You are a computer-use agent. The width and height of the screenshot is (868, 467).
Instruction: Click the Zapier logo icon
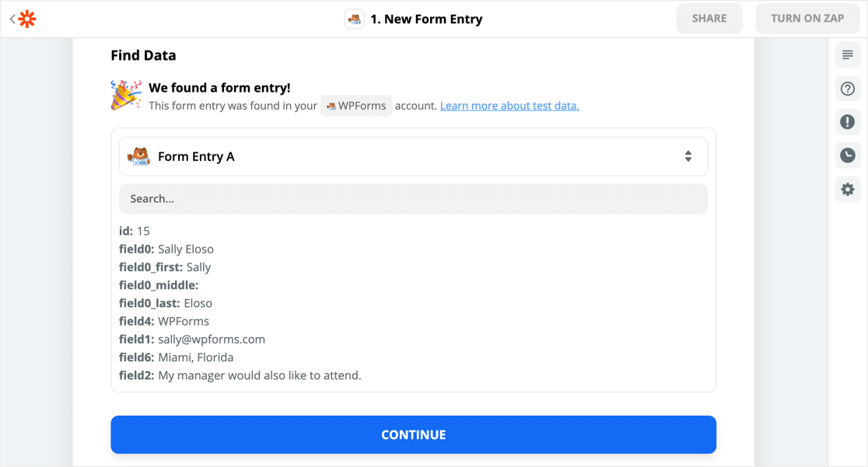coord(27,19)
